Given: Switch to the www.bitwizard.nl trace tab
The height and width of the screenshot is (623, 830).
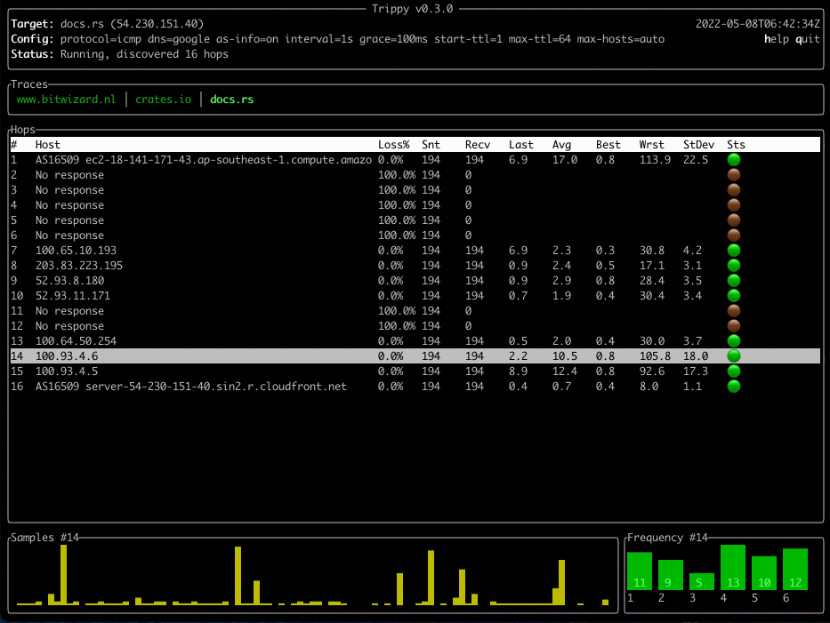Looking at the screenshot, I should (66, 100).
